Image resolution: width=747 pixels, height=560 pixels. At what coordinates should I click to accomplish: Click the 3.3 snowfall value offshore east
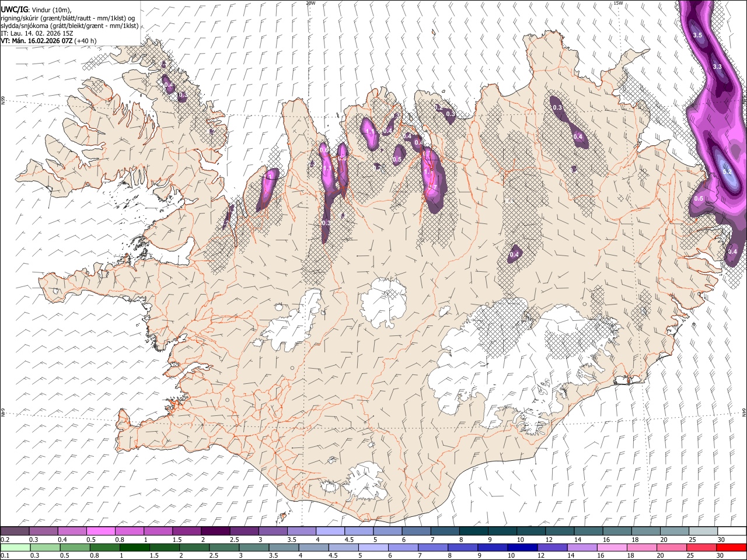717,67
